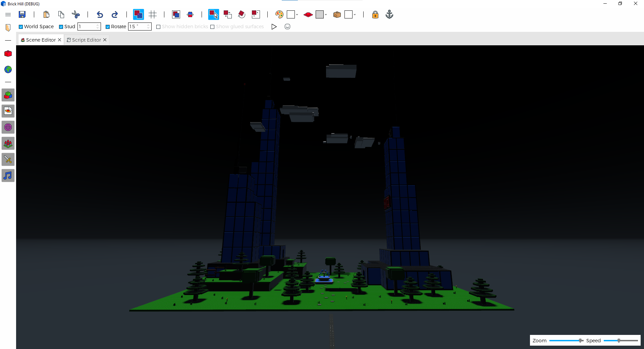Click the Play triangle button
644x349 pixels.
274,27
